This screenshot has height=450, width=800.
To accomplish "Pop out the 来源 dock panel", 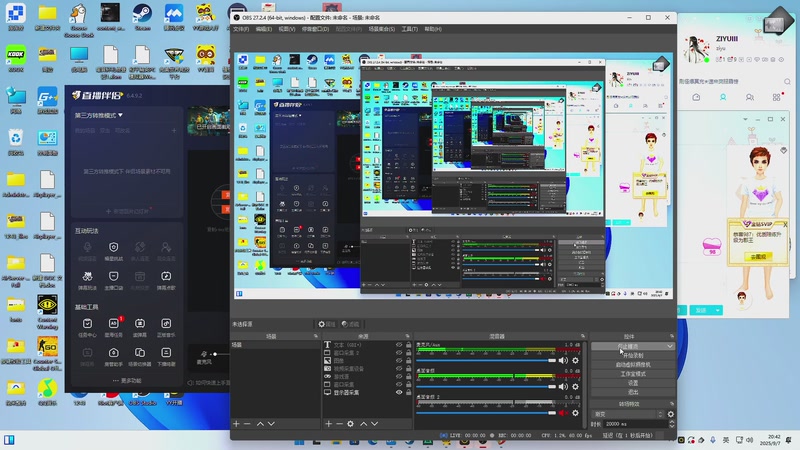I will (x=407, y=336).
